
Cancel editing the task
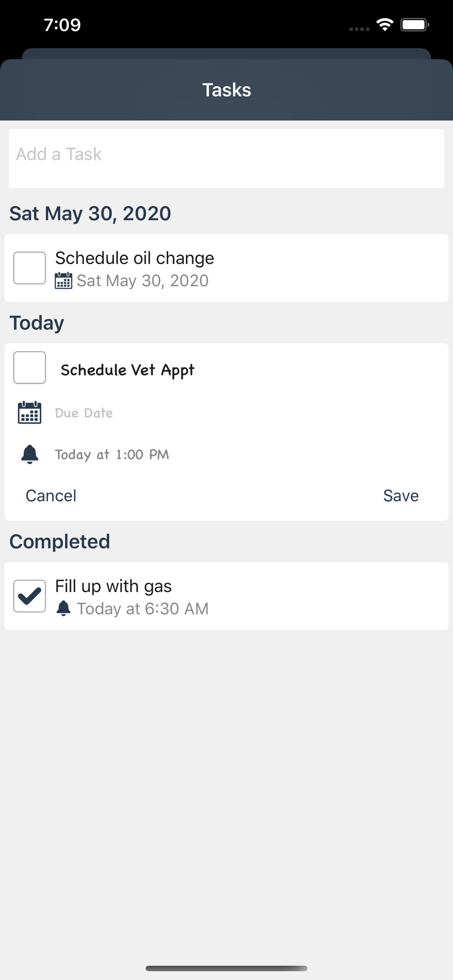pyautogui.click(x=51, y=496)
